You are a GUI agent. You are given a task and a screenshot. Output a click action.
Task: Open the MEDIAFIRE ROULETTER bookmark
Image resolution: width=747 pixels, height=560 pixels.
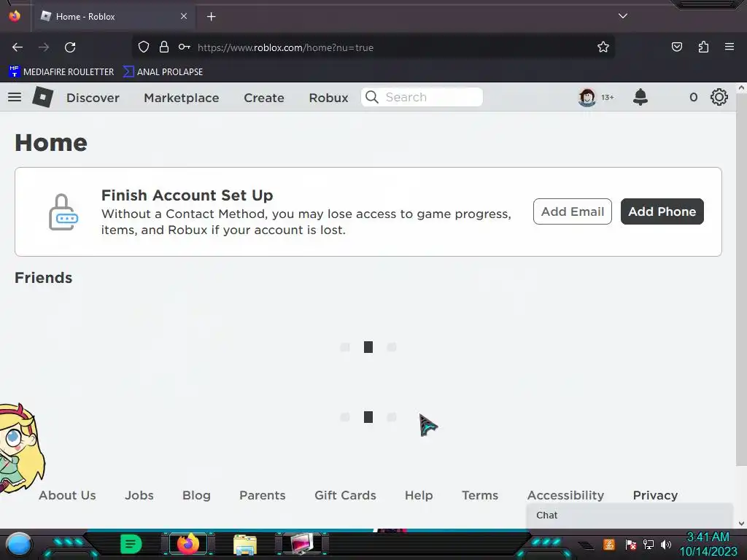pyautogui.click(x=61, y=72)
